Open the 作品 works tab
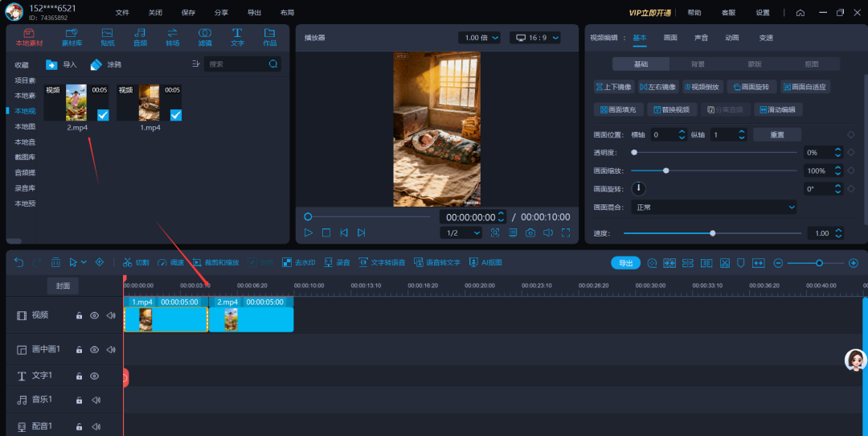 [269, 38]
